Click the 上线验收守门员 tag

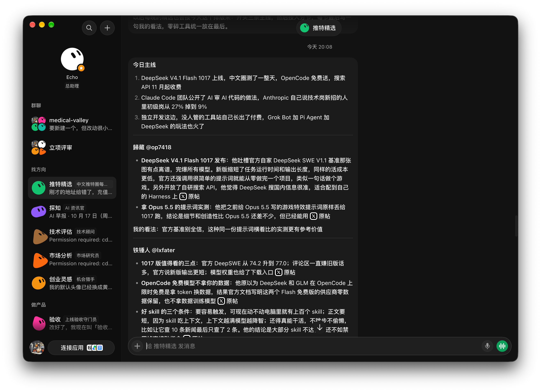[x=81, y=319]
